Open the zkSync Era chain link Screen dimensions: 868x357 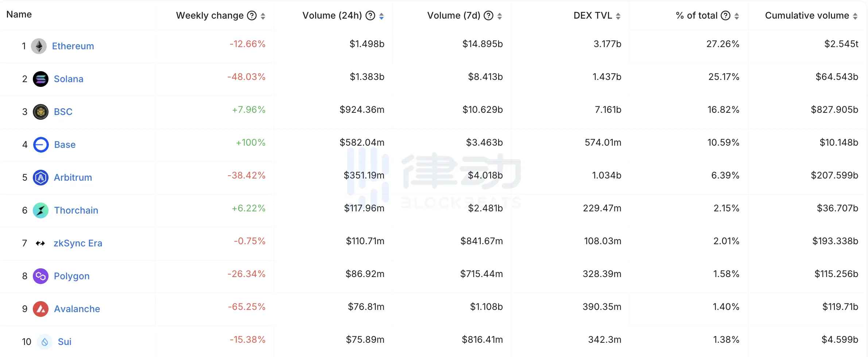pyautogui.click(x=78, y=243)
